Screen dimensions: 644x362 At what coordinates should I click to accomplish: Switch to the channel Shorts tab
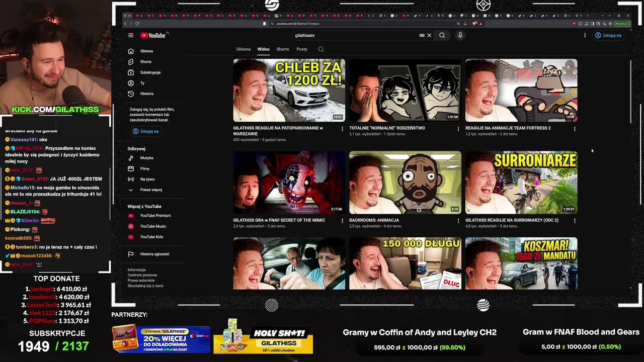(283, 49)
